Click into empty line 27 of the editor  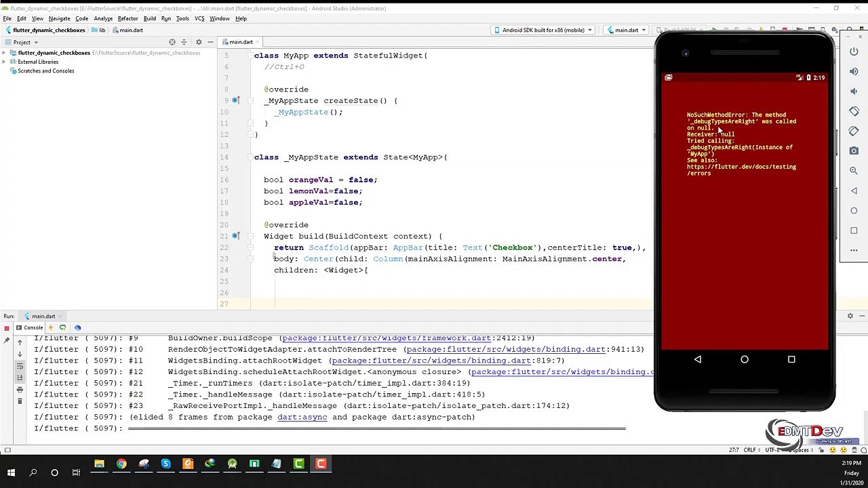448,304
